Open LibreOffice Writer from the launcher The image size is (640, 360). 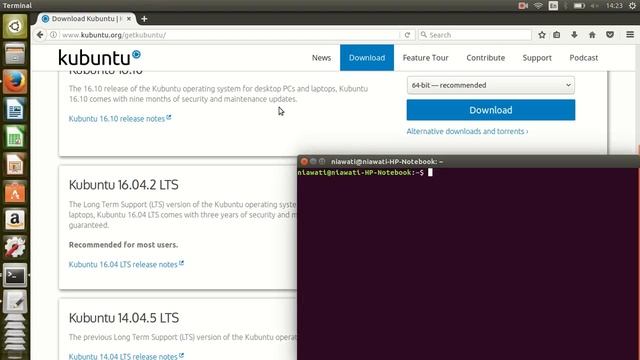[x=15, y=109]
